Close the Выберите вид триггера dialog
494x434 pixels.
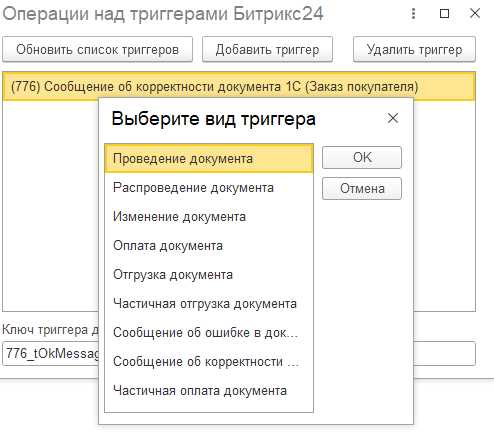[393, 118]
